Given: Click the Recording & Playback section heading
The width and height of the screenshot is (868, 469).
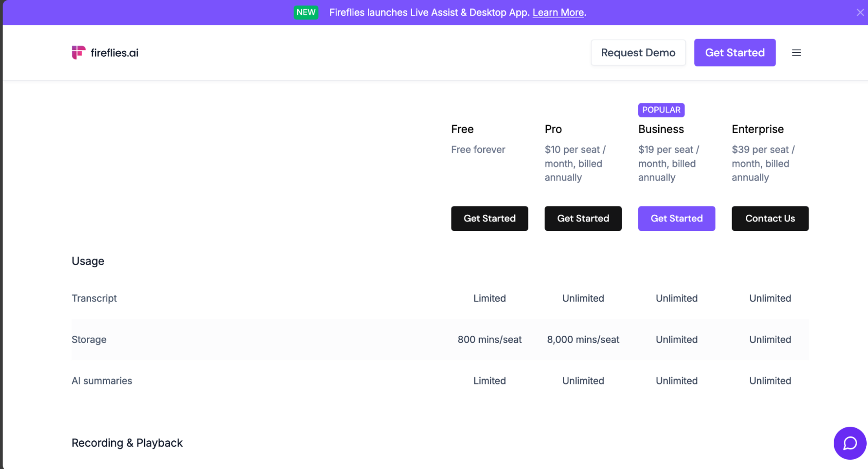Looking at the screenshot, I should 127,443.
